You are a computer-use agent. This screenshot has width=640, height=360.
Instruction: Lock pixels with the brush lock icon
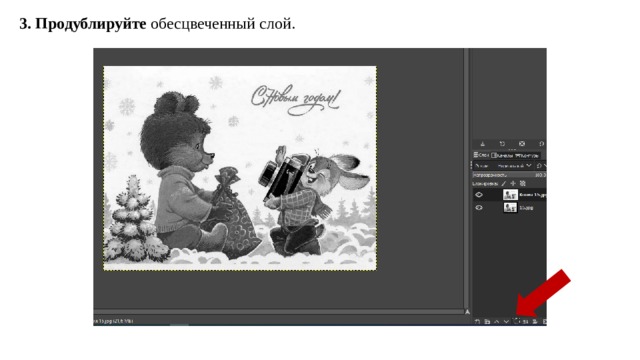coord(503,184)
